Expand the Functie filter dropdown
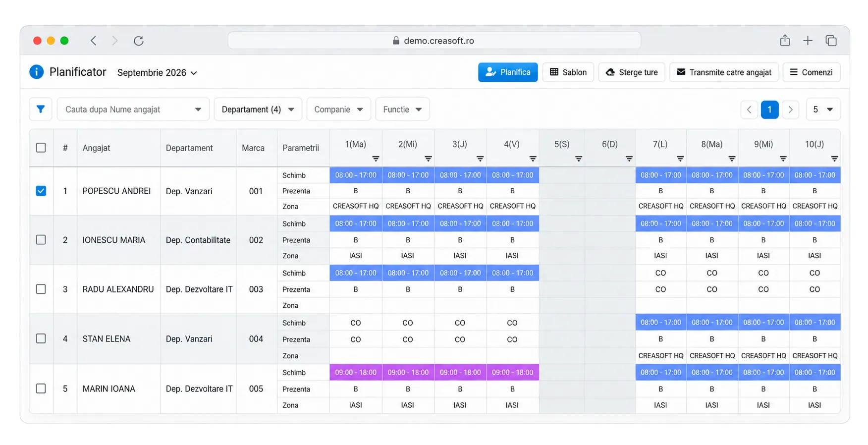The height and width of the screenshot is (445, 868). [402, 110]
